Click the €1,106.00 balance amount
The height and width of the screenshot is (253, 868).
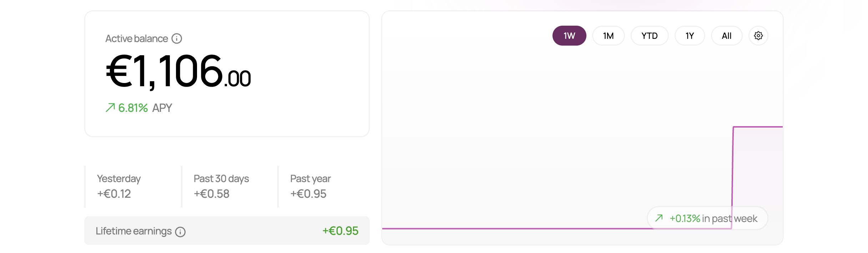tap(178, 71)
